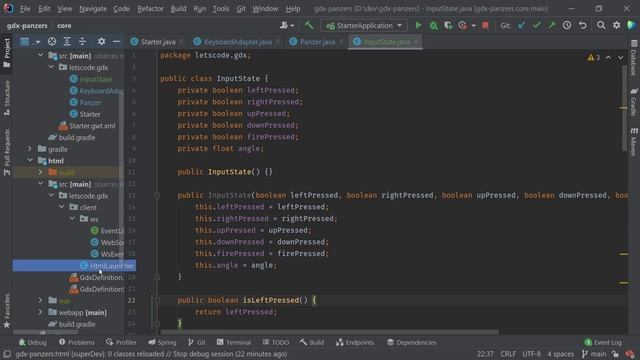Open the Event Log
This screenshot has height=360, width=640.
[x=603, y=342]
